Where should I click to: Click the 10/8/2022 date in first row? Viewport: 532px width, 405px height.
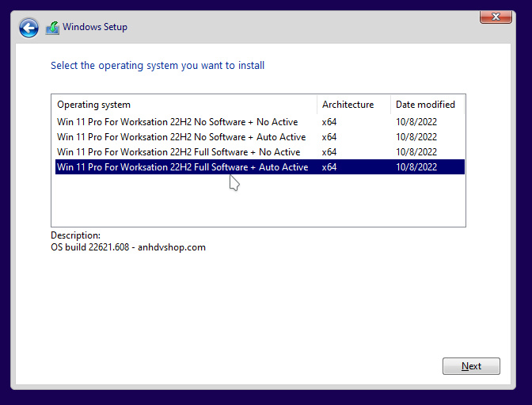(x=416, y=122)
